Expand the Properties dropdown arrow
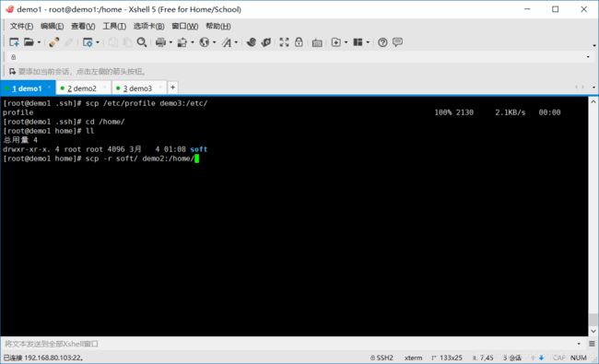Screen dimensions: 599x364 98,42
